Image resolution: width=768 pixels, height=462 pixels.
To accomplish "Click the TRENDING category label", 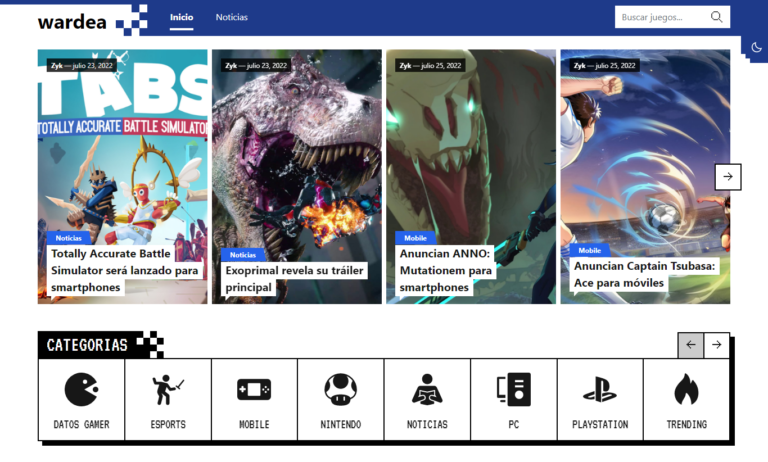I will (686, 424).
